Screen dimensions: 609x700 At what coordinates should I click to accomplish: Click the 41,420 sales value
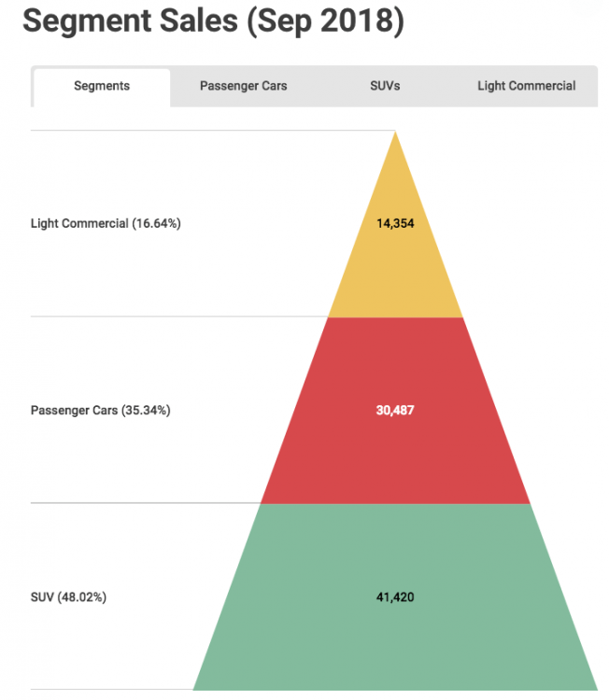(x=395, y=596)
